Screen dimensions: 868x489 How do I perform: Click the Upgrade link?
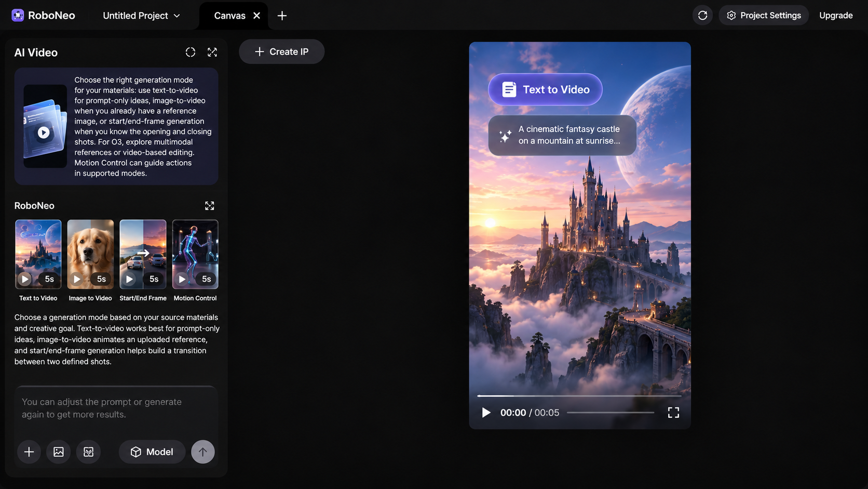836,16
